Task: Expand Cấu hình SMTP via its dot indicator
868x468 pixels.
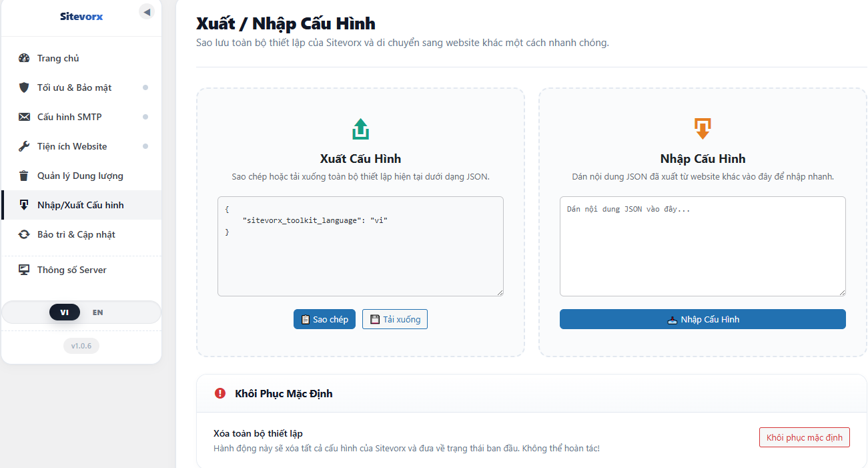Action: click(145, 117)
